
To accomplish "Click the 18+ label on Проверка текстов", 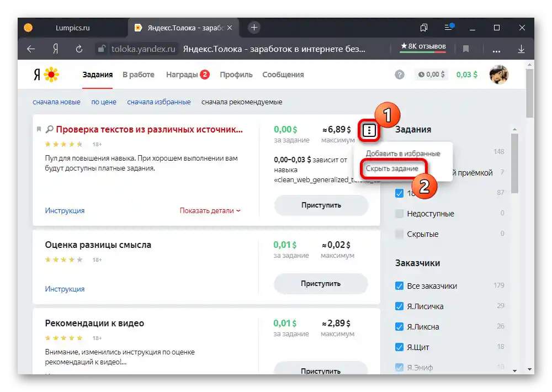I will (x=97, y=145).
